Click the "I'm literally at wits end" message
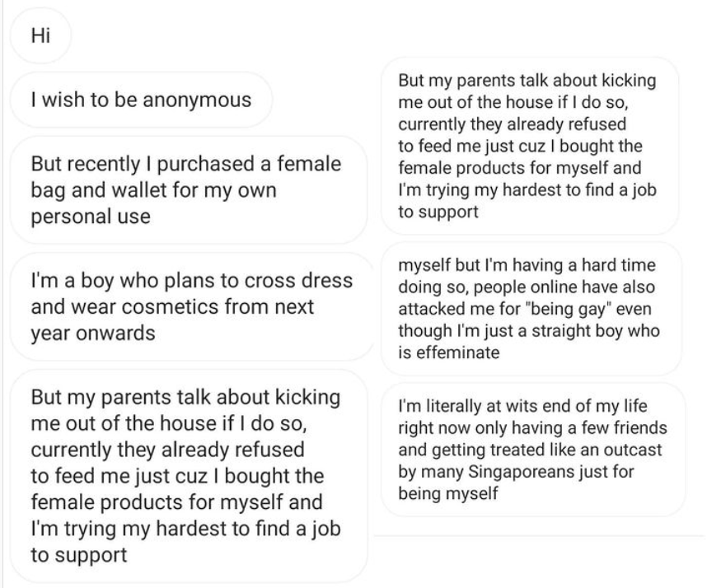The image size is (721, 588). [x=533, y=450]
